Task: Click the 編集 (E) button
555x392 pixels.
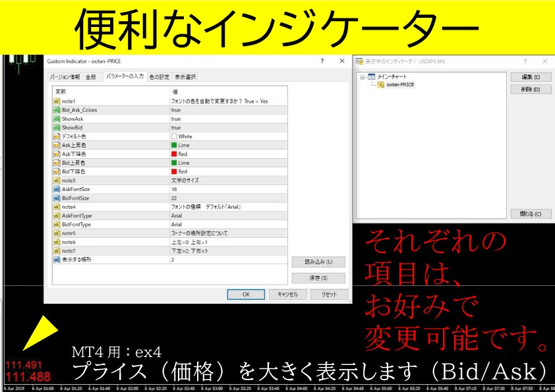Action: coord(531,77)
